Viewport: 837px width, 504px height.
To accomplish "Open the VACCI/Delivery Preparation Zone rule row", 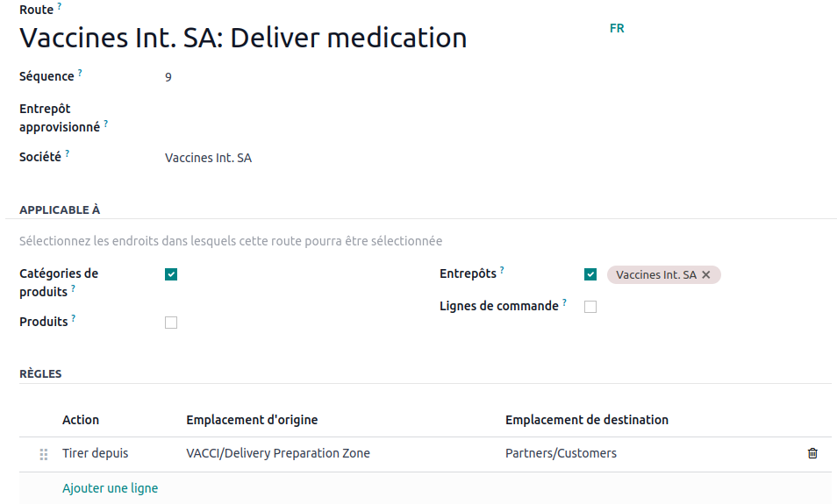I will coord(278,453).
